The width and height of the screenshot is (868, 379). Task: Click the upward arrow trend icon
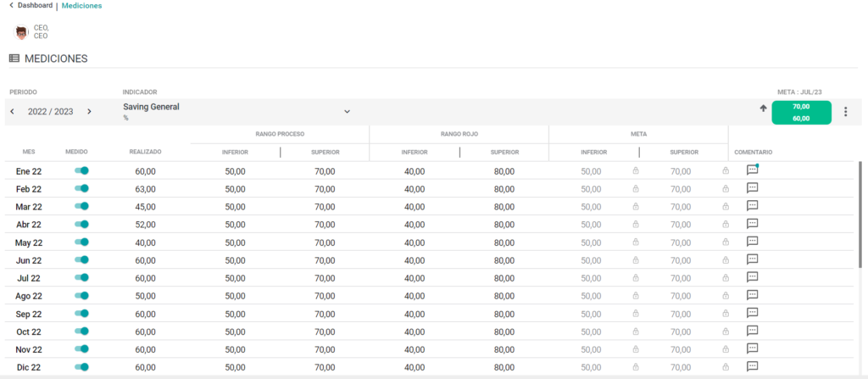pyautogui.click(x=764, y=109)
